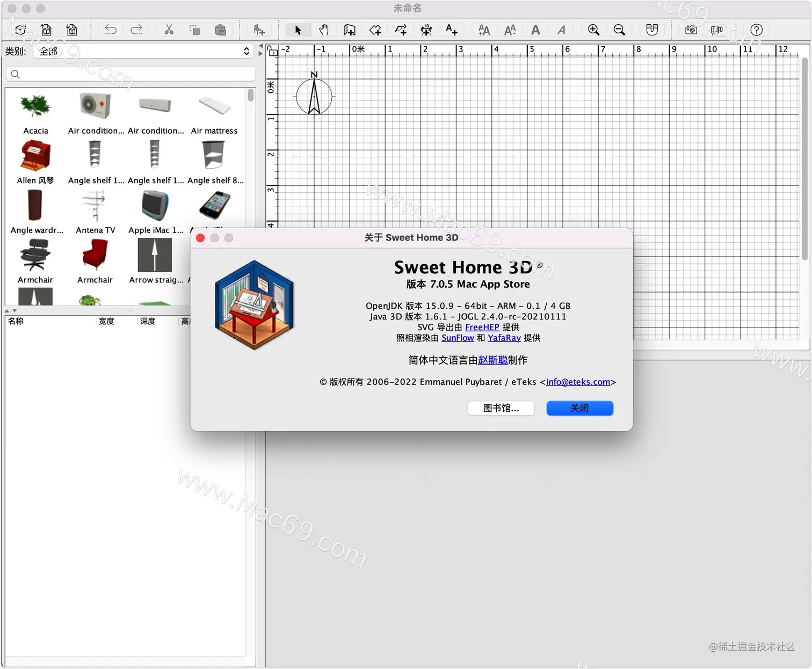812x669 pixels.
Task: Open the SunFlow link in About dialog
Action: [x=458, y=338]
